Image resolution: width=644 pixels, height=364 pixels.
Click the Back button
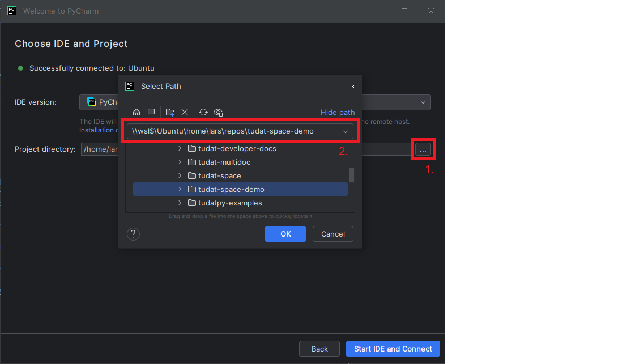point(319,349)
